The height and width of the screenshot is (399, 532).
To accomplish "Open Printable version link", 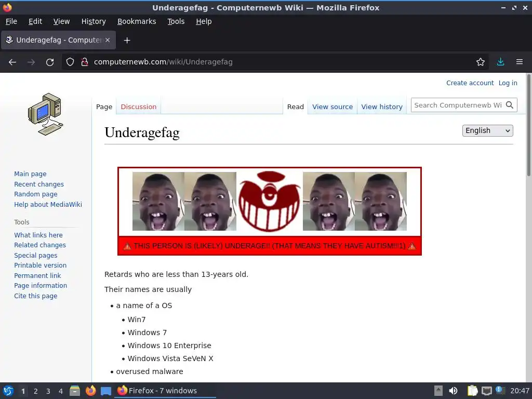I will (41, 265).
